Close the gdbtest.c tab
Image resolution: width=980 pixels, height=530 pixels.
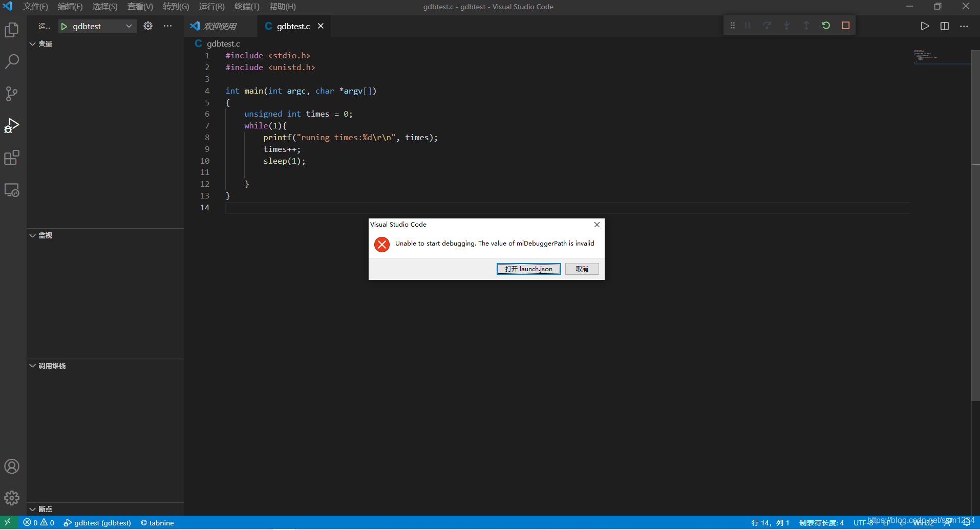pyautogui.click(x=321, y=26)
